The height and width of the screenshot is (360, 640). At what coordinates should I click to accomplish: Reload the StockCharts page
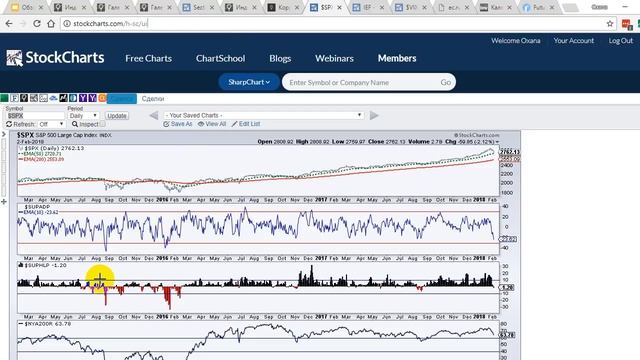[37, 24]
